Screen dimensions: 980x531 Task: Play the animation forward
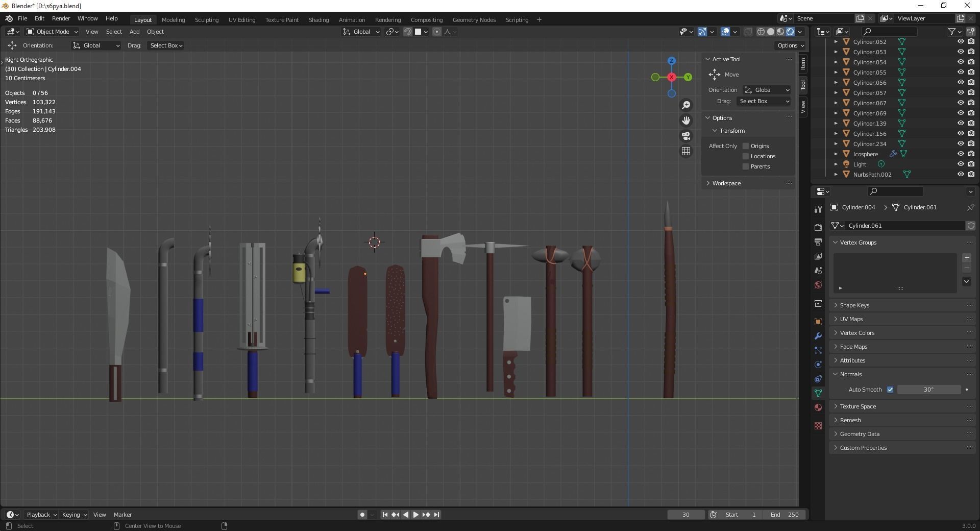(x=415, y=515)
